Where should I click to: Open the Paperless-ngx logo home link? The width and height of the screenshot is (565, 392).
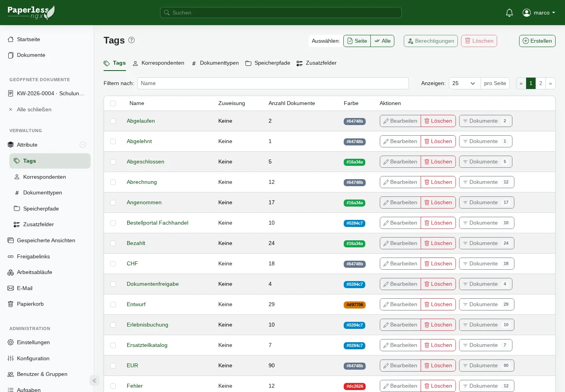[x=31, y=13]
